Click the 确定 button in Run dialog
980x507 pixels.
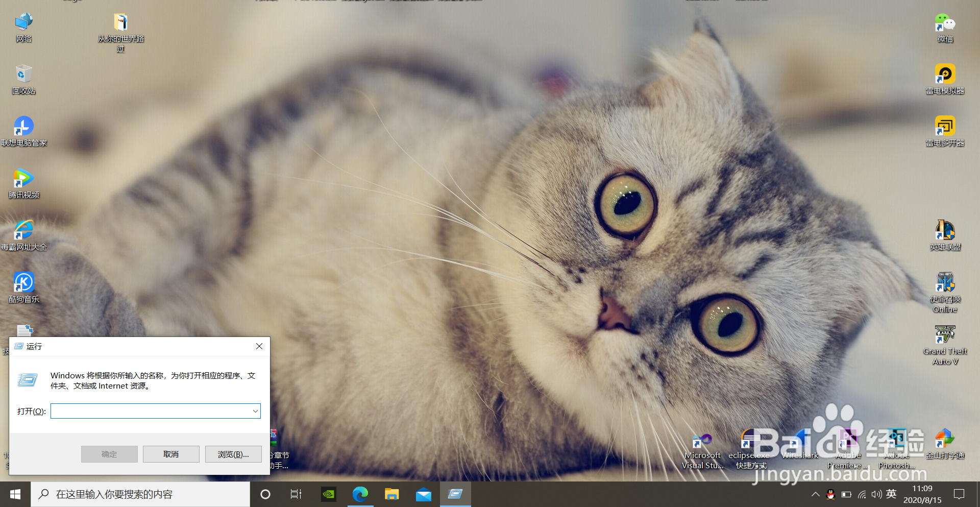pos(109,454)
